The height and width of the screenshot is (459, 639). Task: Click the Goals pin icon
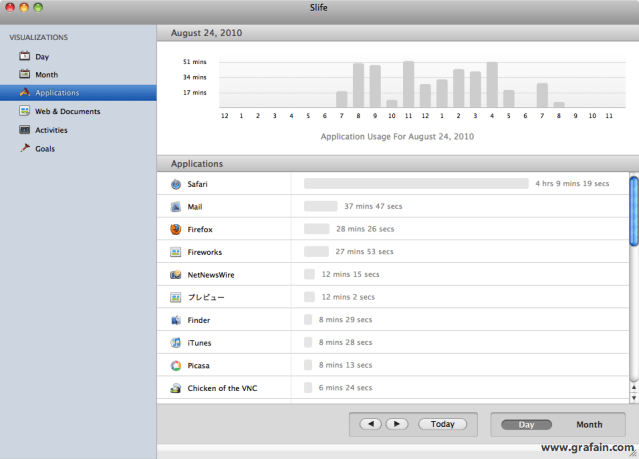[x=25, y=148]
